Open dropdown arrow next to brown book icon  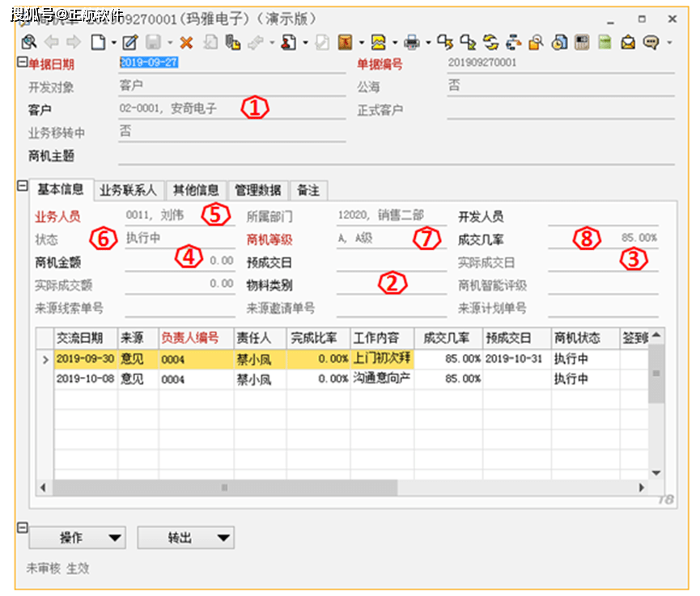362,43
